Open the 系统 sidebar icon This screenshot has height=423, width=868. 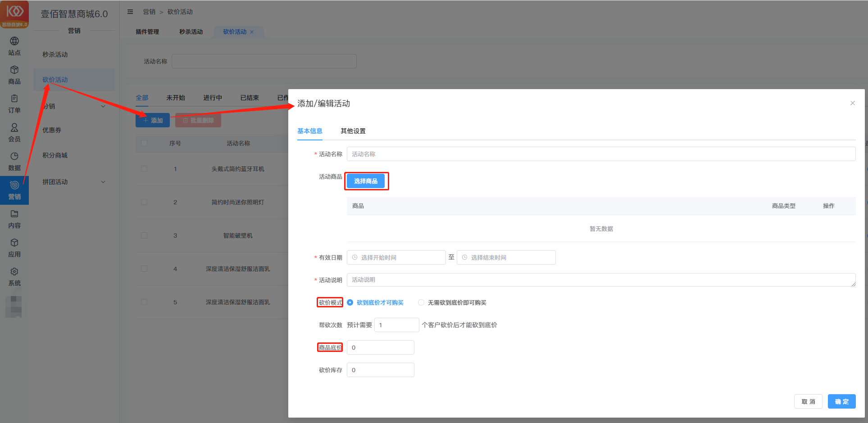point(14,277)
